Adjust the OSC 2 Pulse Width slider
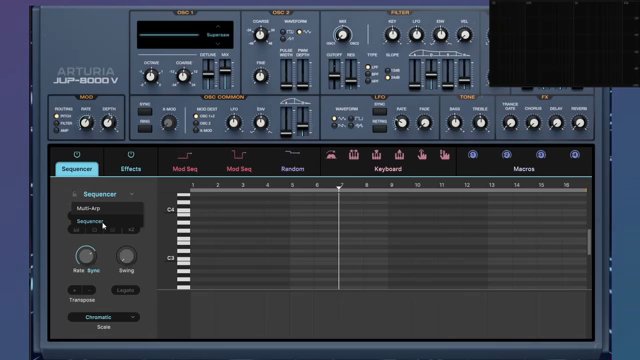 pos(286,74)
